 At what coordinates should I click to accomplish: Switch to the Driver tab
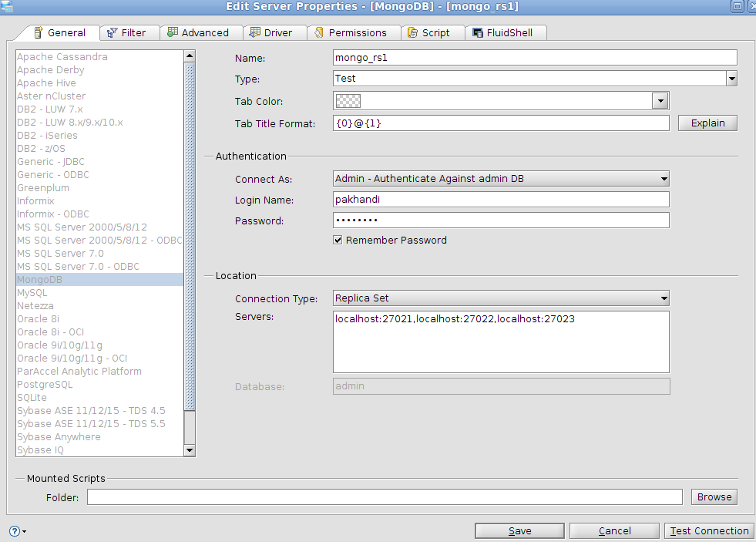coord(274,33)
